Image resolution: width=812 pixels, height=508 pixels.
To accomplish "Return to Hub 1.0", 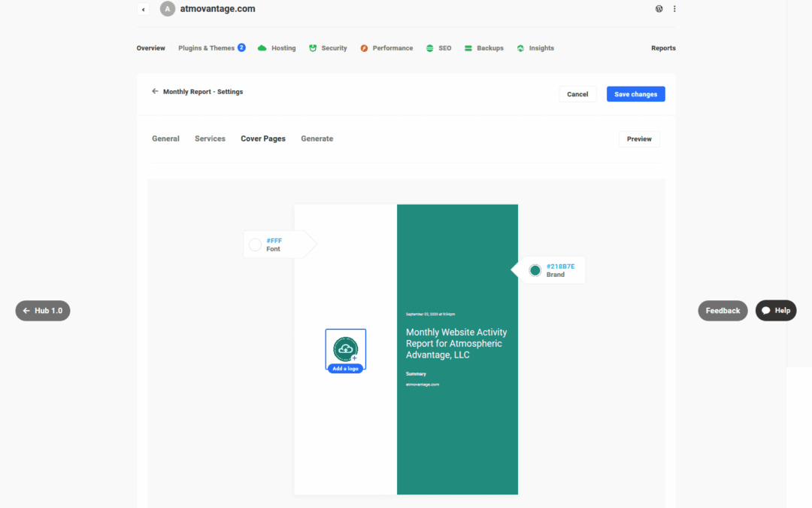I will coord(43,311).
